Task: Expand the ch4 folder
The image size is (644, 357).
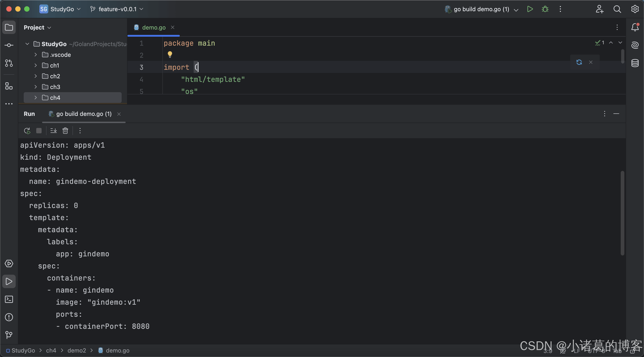Action: point(36,98)
